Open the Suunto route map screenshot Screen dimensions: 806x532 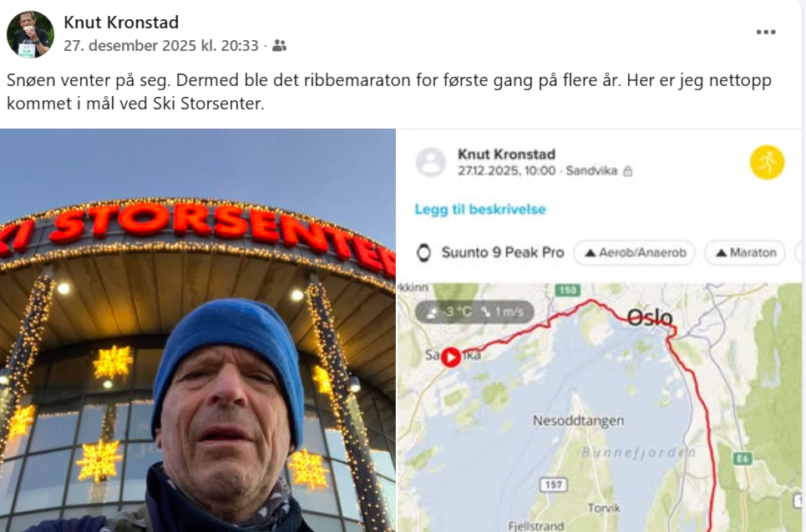pyautogui.click(x=600, y=331)
